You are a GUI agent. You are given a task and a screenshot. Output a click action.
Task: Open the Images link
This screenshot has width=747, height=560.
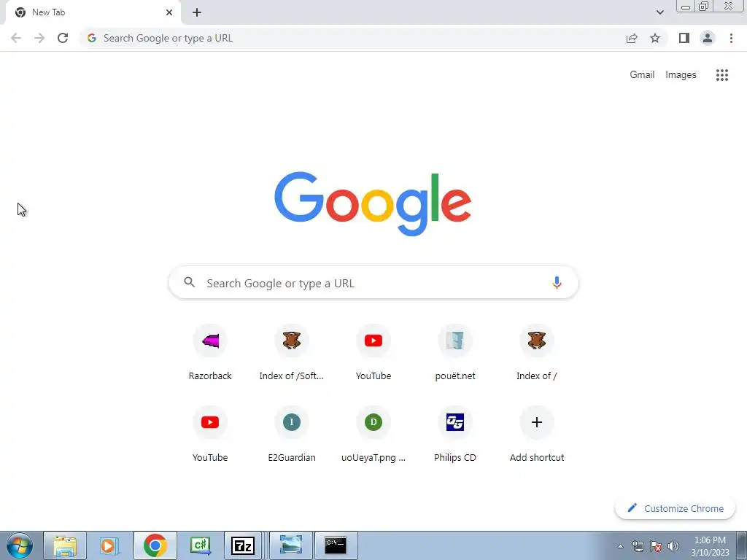[681, 75]
